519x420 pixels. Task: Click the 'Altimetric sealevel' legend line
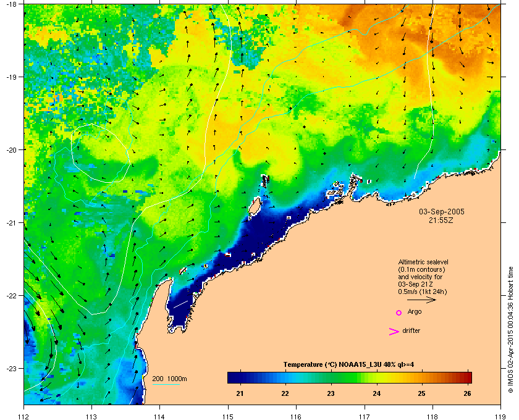[x=423, y=262]
